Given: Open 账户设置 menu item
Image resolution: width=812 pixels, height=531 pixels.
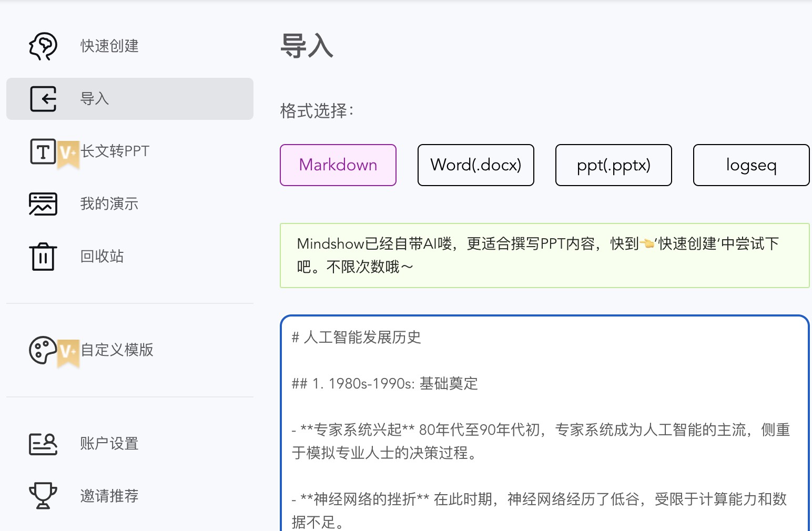Looking at the screenshot, I should [109, 444].
